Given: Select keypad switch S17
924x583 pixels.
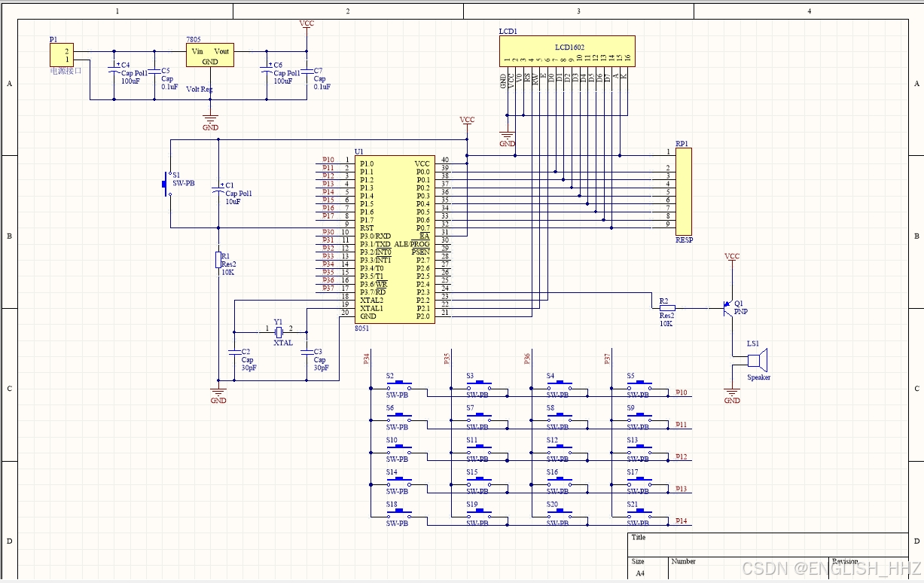Looking at the screenshot, I should pyautogui.click(x=639, y=483).
